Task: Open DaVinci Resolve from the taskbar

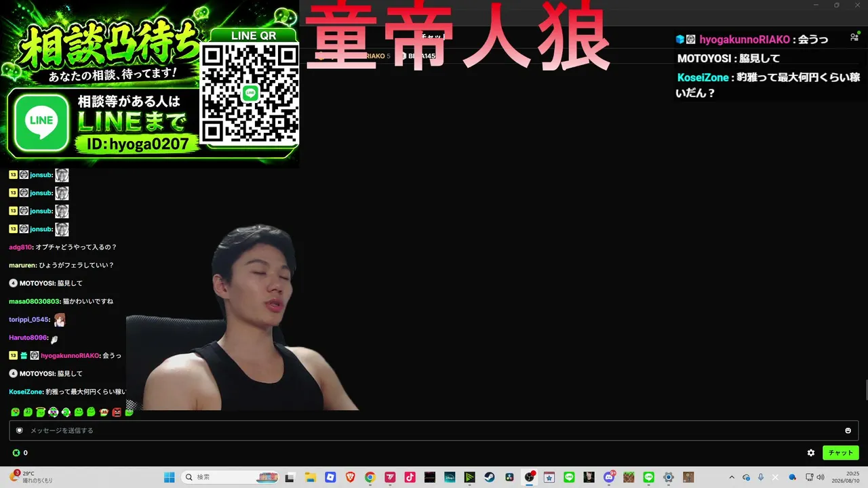Action: (x=509, y=477)
